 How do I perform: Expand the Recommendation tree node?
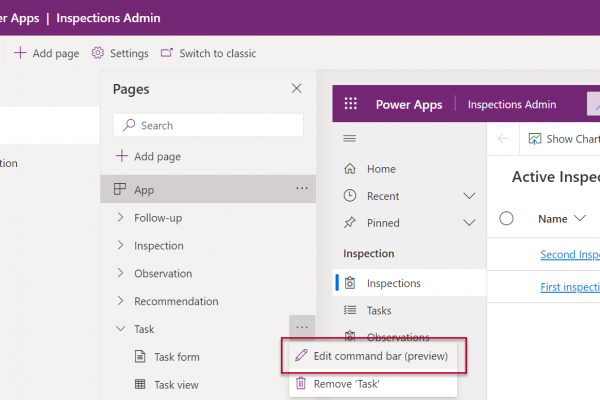[x=121, y=301]
